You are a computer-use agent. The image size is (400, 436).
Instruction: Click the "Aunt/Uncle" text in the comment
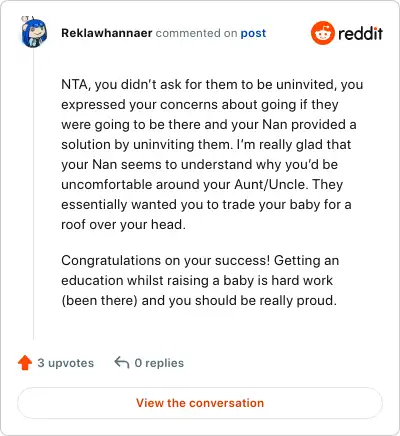tap(270, 184)
